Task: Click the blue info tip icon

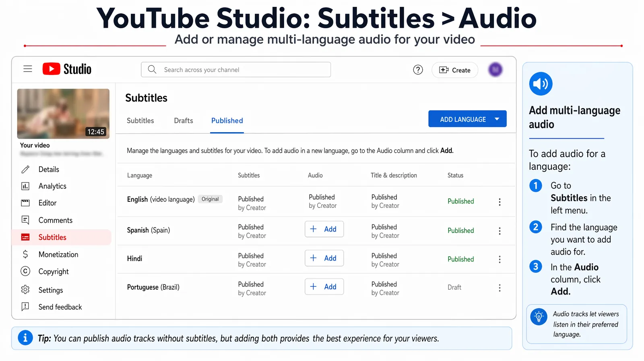Action: [x=25, y=338]
